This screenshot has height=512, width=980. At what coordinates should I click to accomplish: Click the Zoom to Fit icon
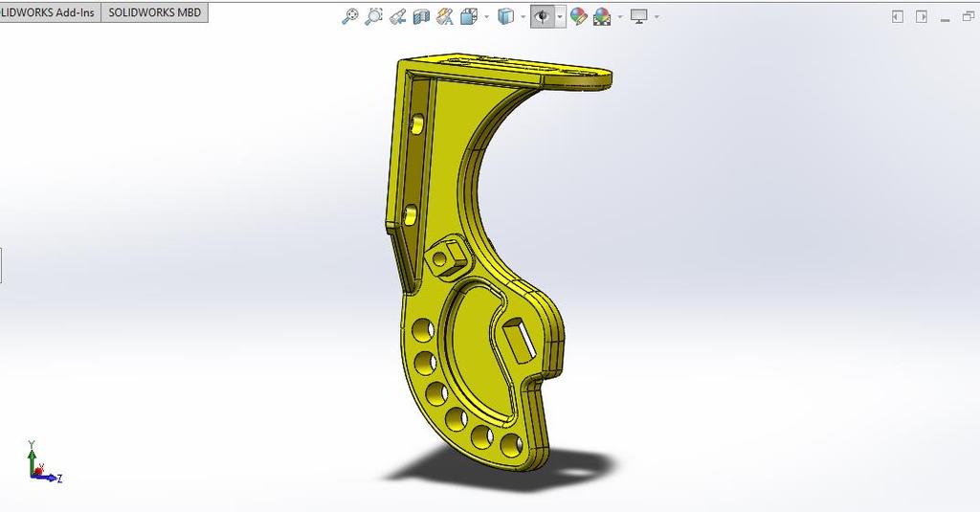350,17
